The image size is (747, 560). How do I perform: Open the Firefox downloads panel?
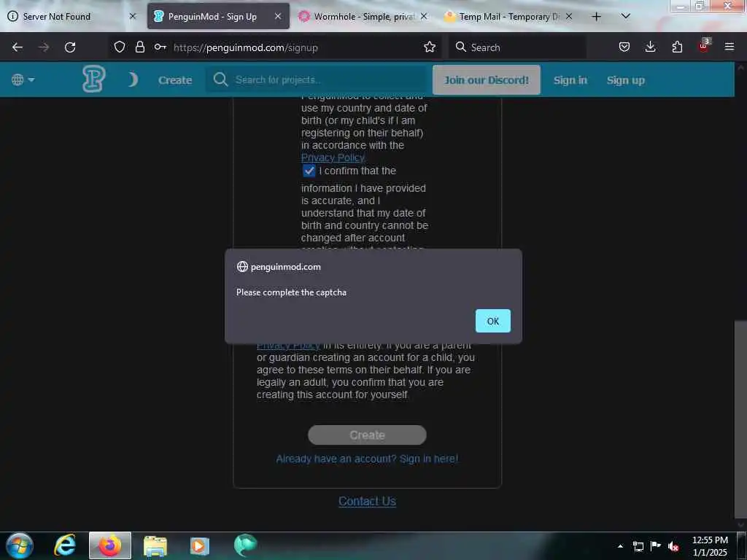650,47
